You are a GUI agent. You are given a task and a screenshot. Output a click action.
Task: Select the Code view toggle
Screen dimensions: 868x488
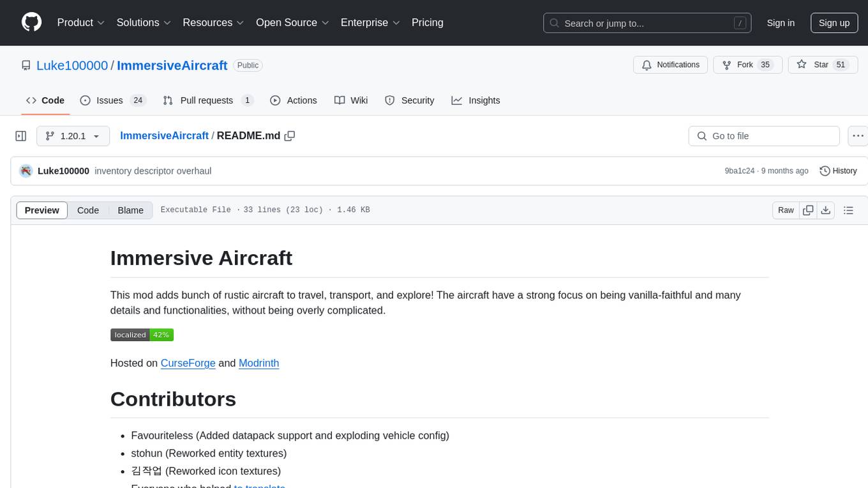pos(88,210)
